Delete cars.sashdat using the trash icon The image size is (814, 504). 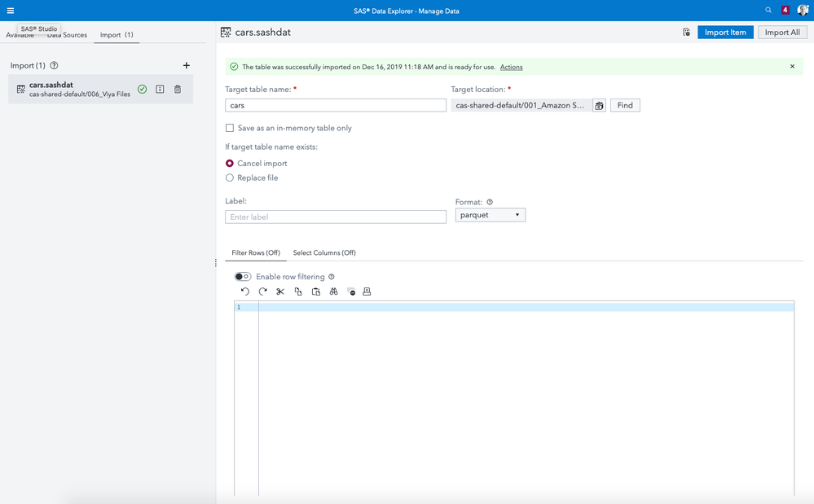pos(178,90)
